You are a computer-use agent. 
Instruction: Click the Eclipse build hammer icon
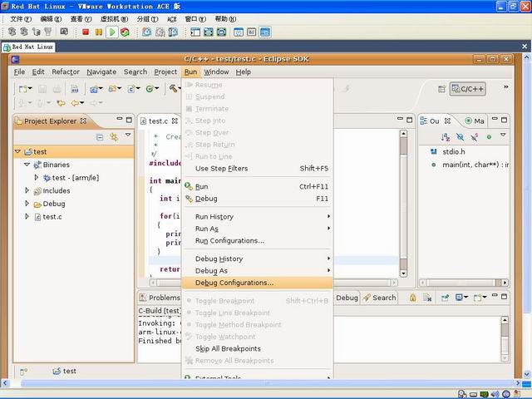coord(174,89)
